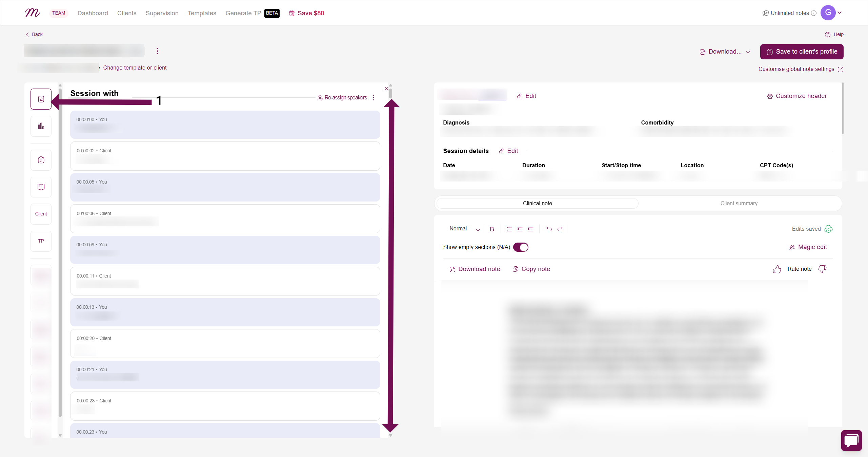The height and width of the screenshot is (457, 868).
Task: Click Save to client's profile button
Action: (x=802, y=52)
